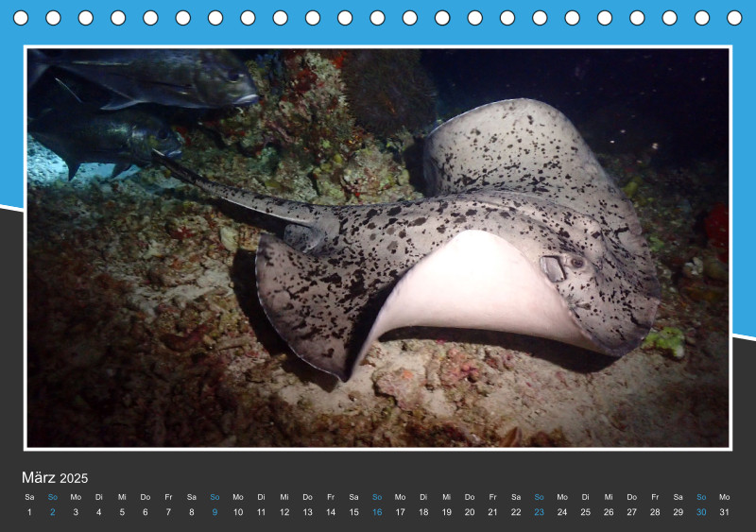Click date 25 in calendar row

[x=585, y=512]
